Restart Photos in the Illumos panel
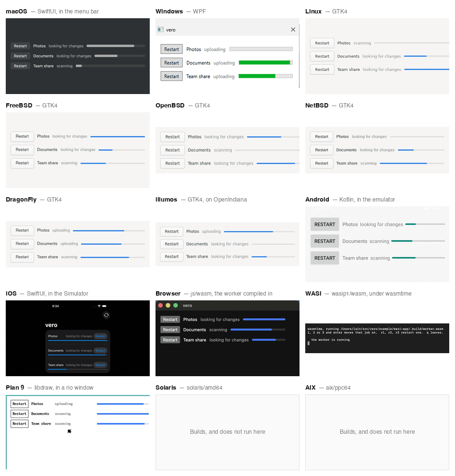 click(x=172, y=231)
